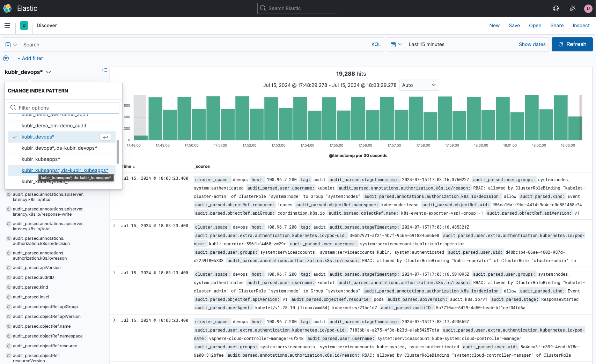Viewport: 596px width, 364px height.
Task: Click field type icon for audit_parsed.apiVersion
Action: point(9,268)
